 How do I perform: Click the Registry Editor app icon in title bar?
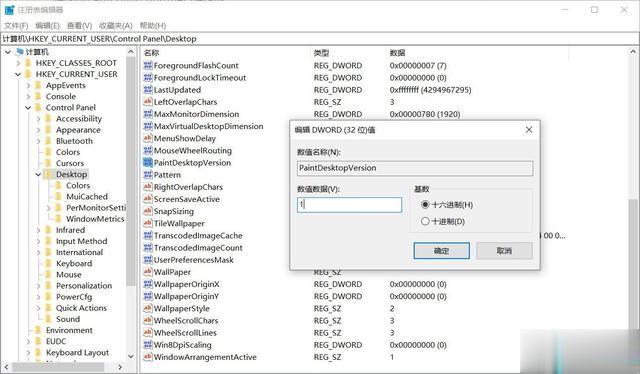point(9,10)
